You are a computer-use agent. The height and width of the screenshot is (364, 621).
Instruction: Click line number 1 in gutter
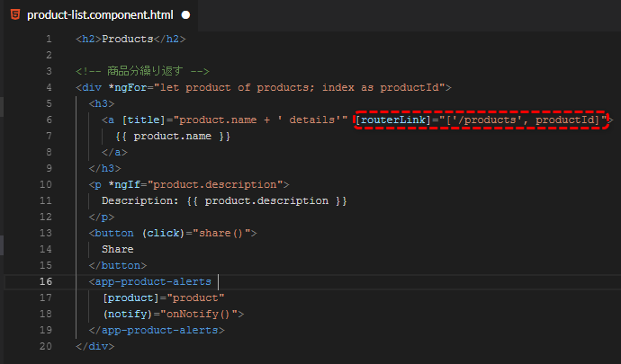49,39
